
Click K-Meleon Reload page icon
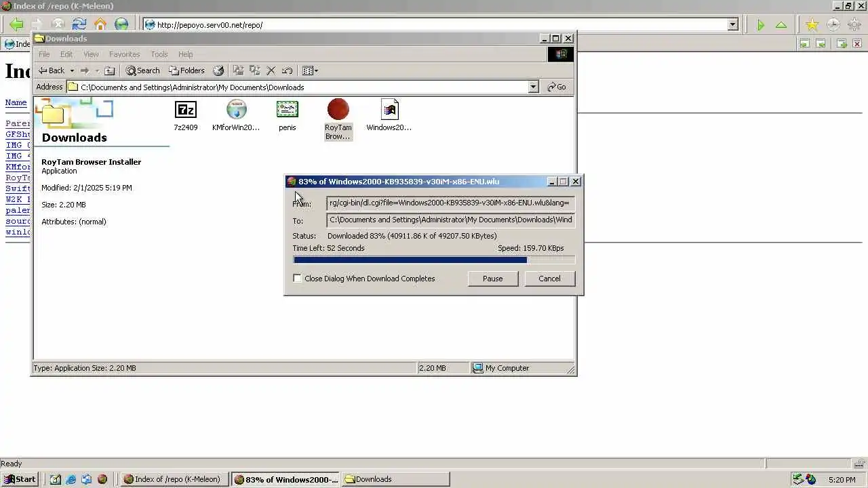(79, 24)
